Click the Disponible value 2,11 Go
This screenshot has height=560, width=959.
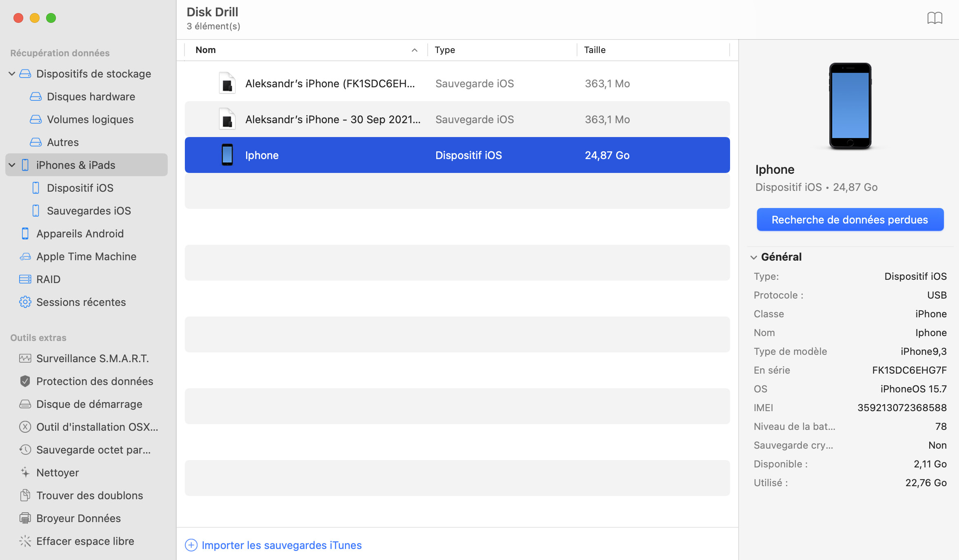click(x=930, y=464)
